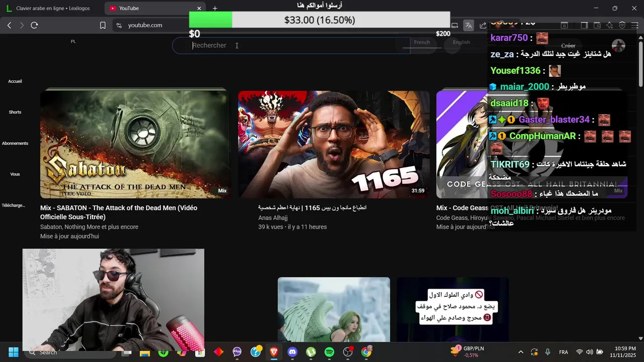Open the green-haired angel video thumbnail
Image resolution: width=644 pixels, height=362 pixels.
[x=334, y=310]
